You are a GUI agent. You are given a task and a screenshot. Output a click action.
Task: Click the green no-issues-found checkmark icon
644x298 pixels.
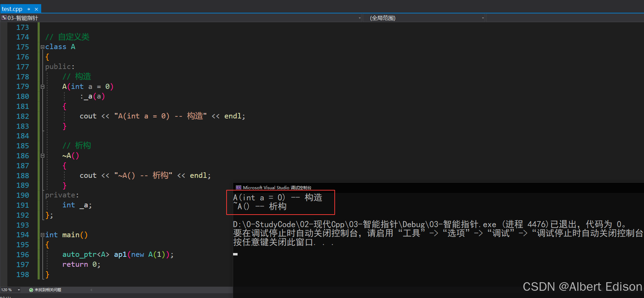31,290
